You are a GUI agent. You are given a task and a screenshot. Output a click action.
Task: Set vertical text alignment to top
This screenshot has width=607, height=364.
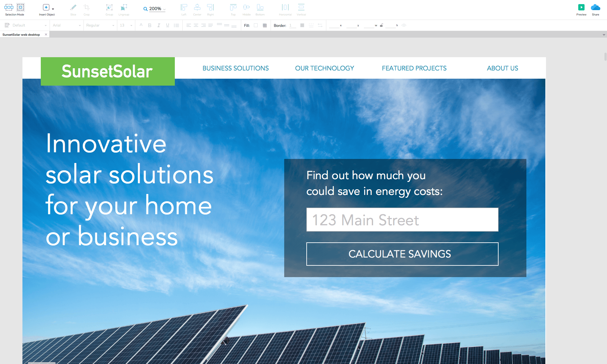point(219,25)
